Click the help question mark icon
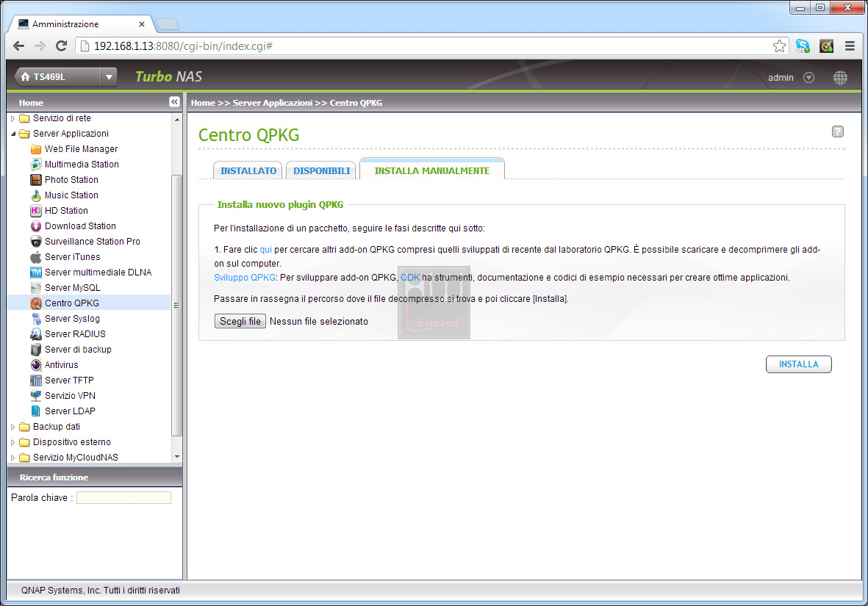868x606 pixels. [838, 131]
